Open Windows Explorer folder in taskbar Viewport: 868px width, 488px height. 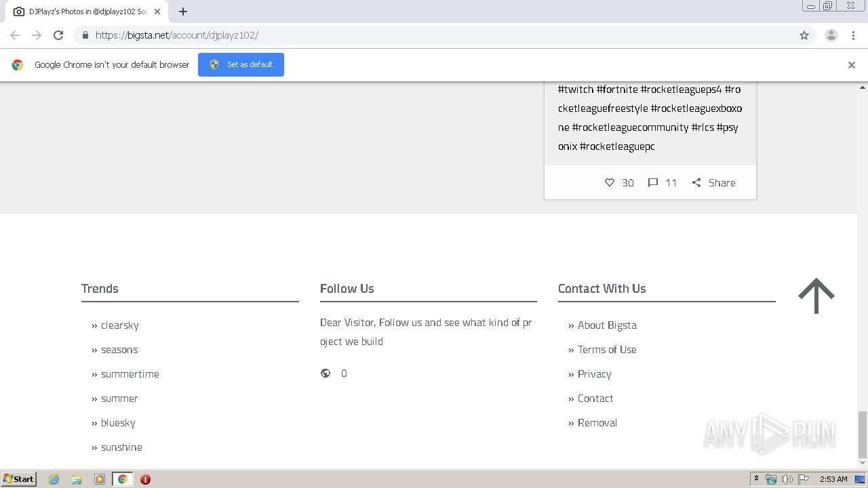click(77, 479)
